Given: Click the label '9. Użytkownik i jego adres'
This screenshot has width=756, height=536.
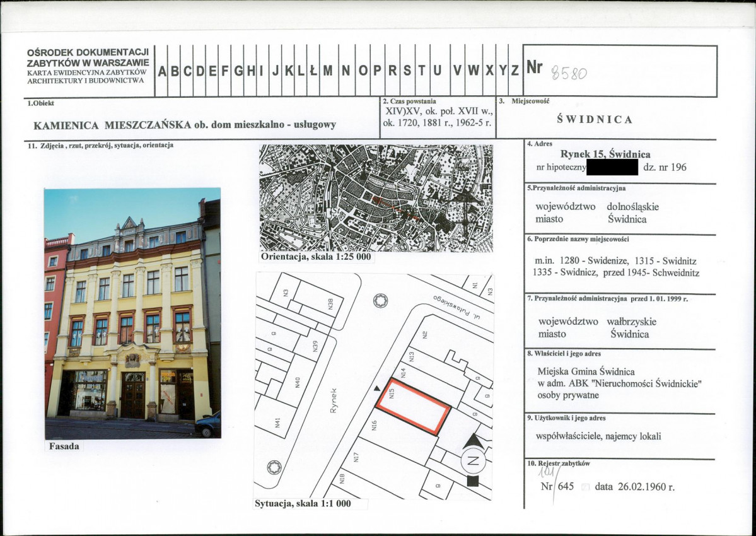Looking at the screenshot, I should (566, 418).
